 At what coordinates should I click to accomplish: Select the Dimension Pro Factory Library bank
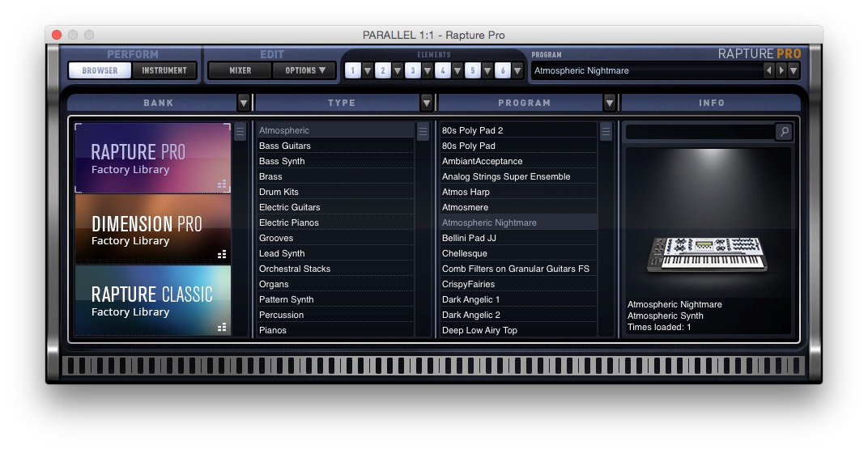point(153,229)
